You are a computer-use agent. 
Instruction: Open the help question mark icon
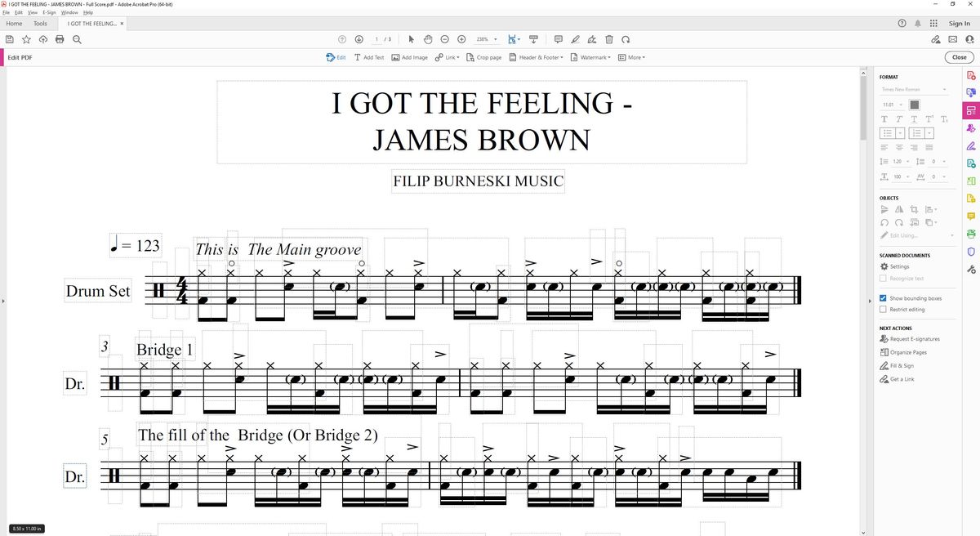click(x=902, y=24)
